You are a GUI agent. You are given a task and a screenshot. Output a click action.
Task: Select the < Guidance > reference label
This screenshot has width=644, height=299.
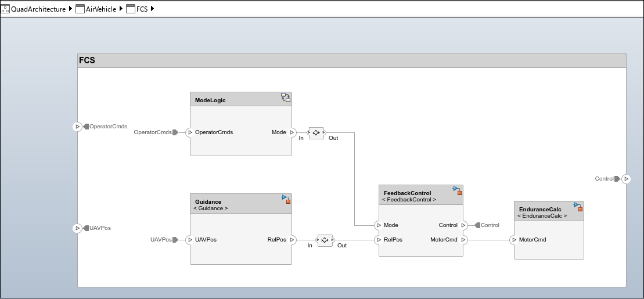tap(211, 208)
